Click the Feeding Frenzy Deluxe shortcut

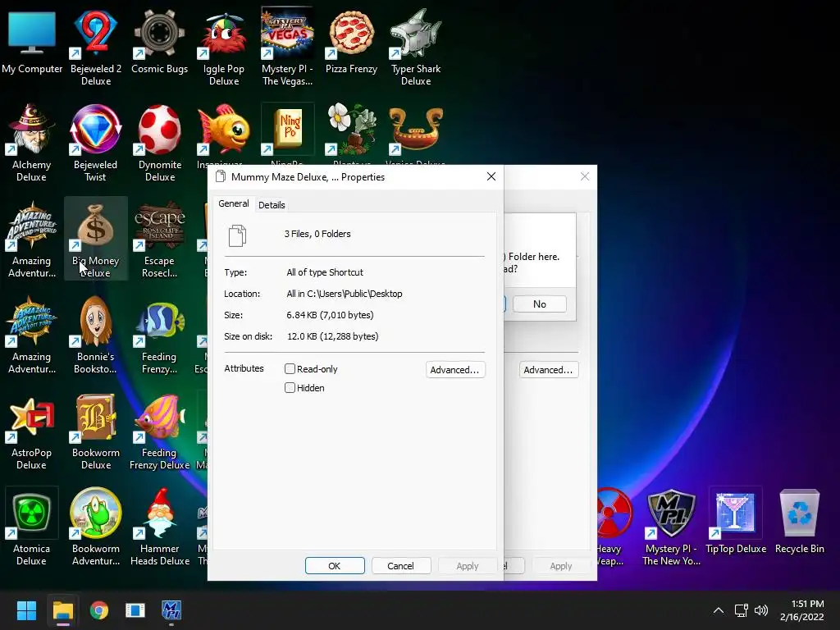(160, 431)
